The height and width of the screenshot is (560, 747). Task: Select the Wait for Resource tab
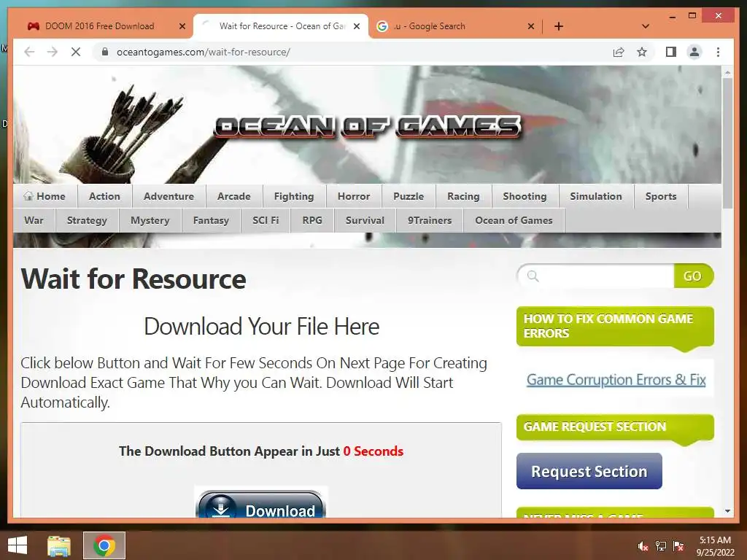(x=281, y=26)
